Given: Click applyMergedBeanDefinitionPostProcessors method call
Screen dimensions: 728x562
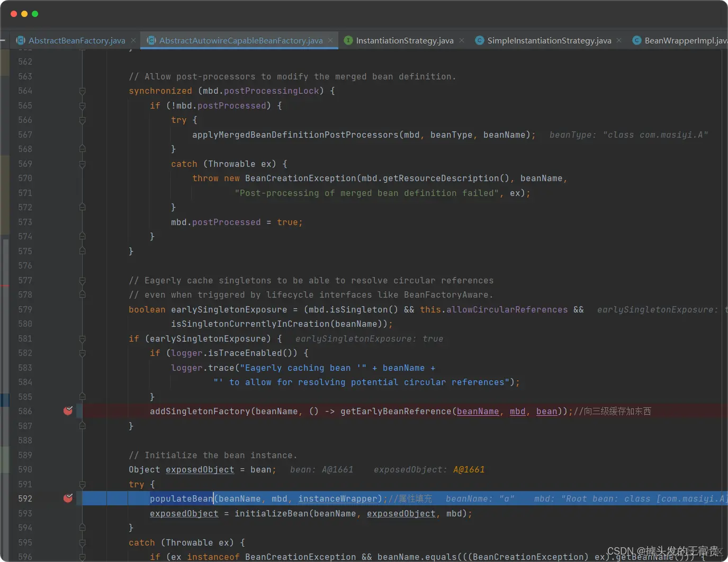Looking at the screenshot, I should coord(295,135).
